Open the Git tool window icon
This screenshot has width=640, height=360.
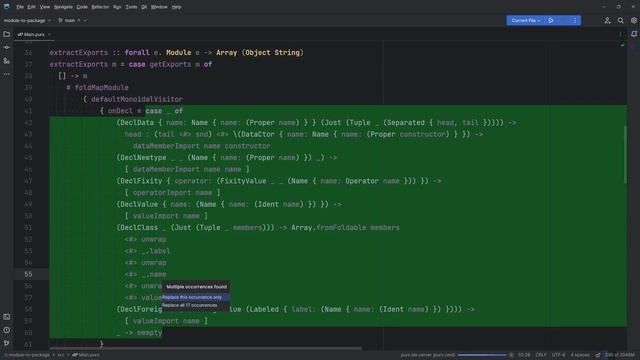[x=7, y=343]
